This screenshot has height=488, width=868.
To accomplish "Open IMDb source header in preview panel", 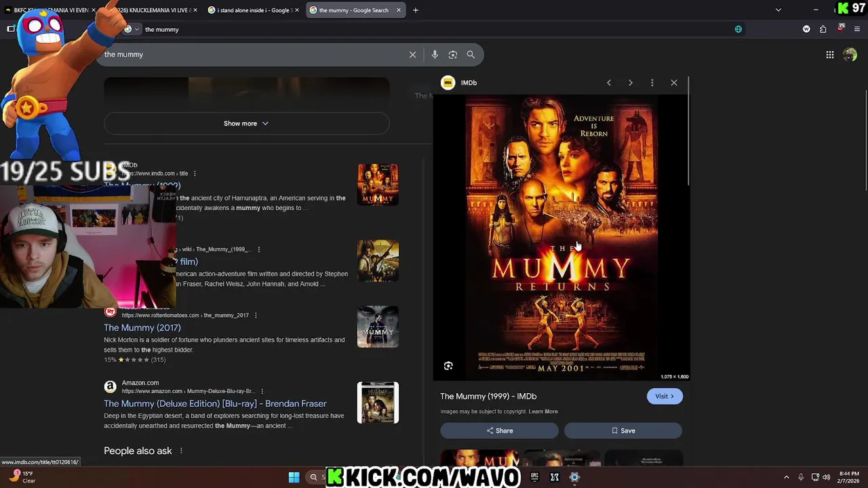I will tap(460, 83).
